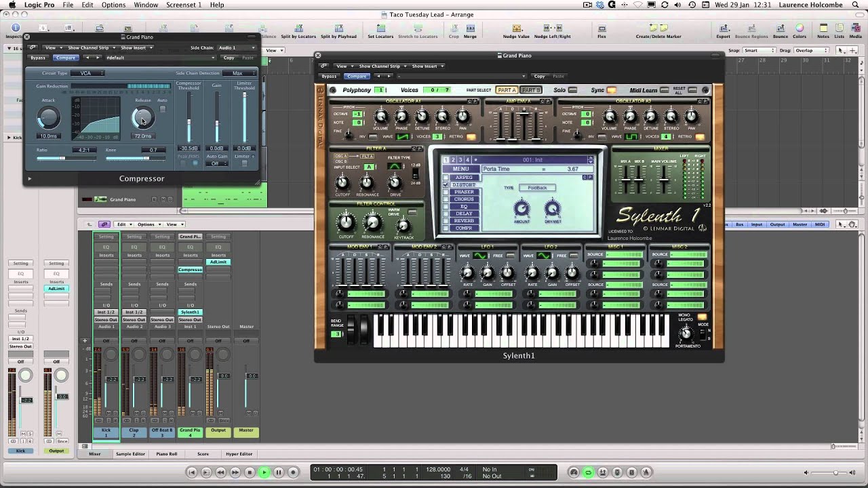868x488 pixels.
Task: Open the Snap dropdown set to Smart
Action: click(759, 51)
